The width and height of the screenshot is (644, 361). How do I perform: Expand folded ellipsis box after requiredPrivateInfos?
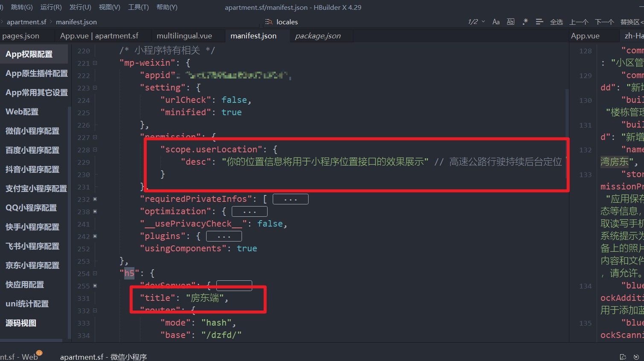290,199
